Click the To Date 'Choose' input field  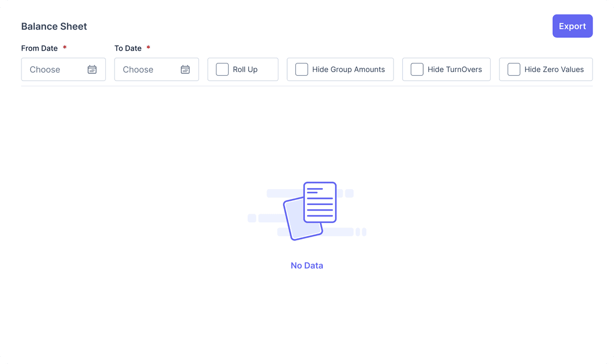click(147, 70)
